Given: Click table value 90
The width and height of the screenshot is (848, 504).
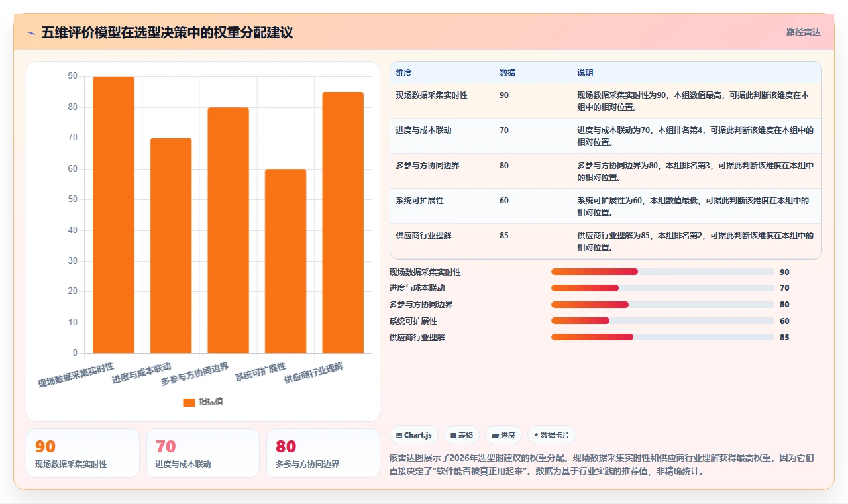Looking at the screenshot, I should [x=504, y=95].
